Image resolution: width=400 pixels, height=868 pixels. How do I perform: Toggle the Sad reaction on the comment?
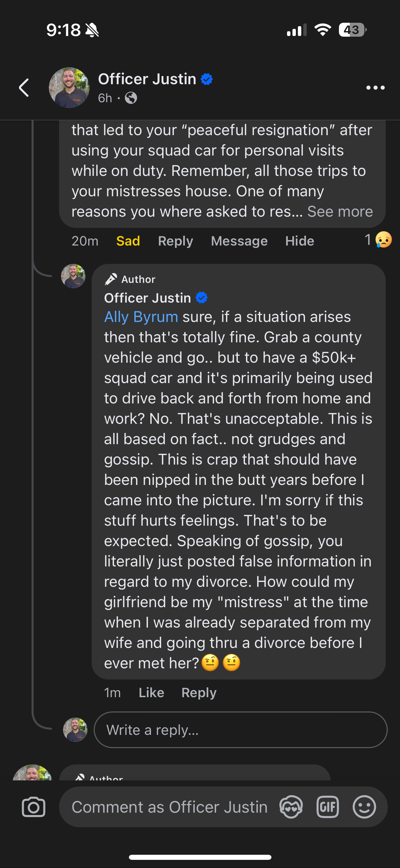(x=128, y=241)
